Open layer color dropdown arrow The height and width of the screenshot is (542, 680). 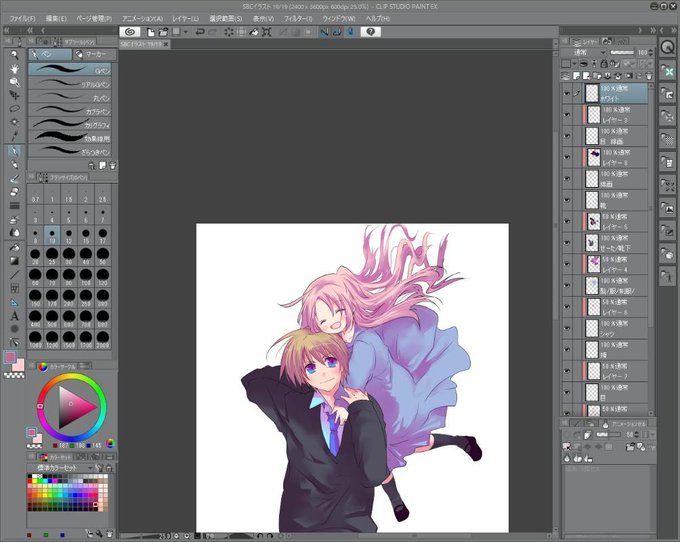point(575,64)
